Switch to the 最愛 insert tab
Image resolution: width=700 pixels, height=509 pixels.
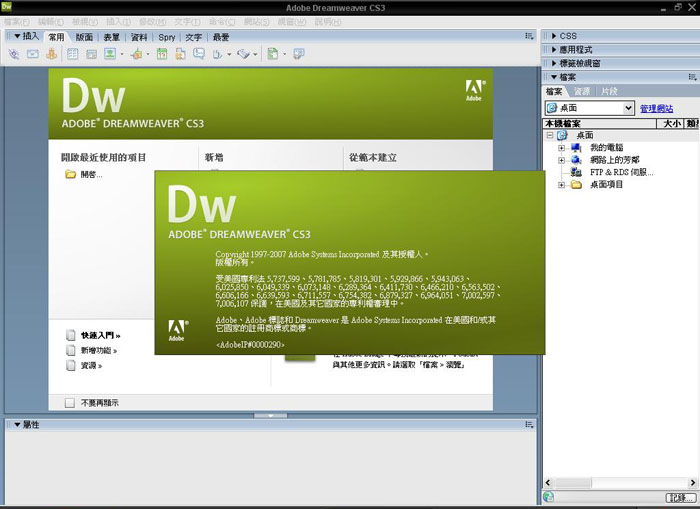(x=221, y=38)
